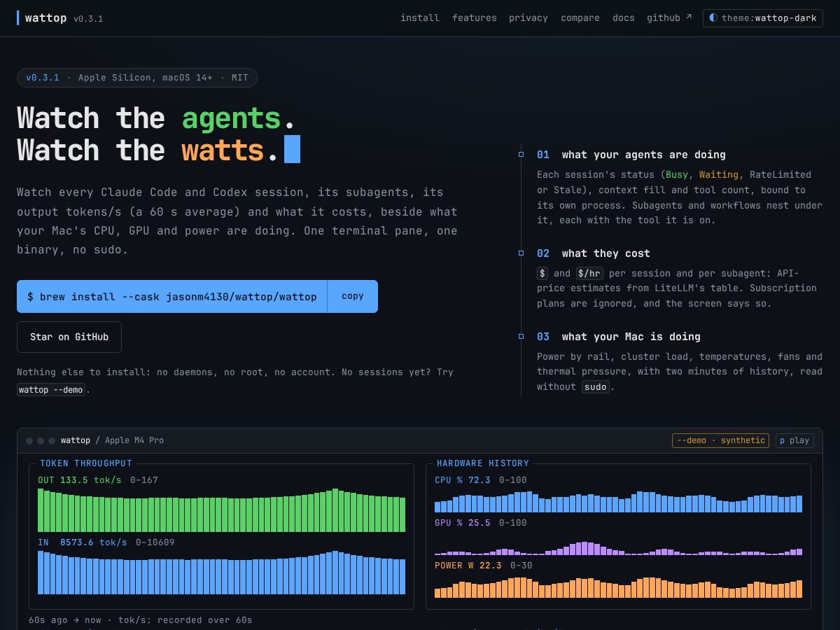Click the p play button
The image size is (840, 630).
pos(794,440)
